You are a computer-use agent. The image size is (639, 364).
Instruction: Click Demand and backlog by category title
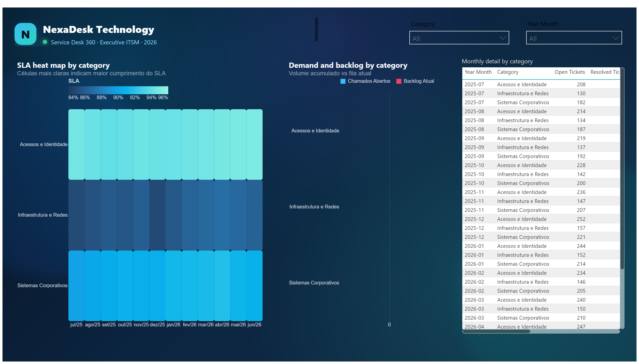348,65
